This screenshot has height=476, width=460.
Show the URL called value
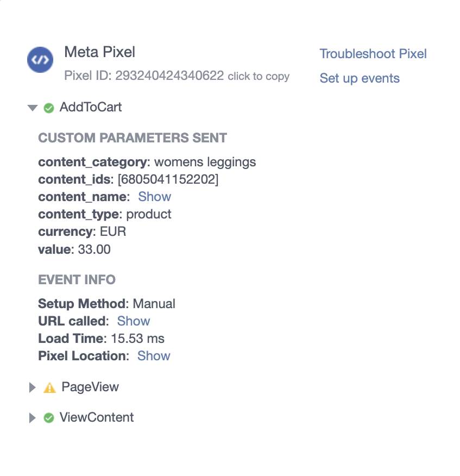coord(134,321)
